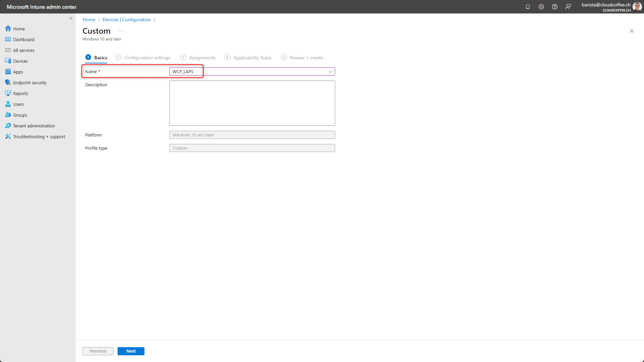Open the ellipsis menu beside Custom title
Image resolution: width=644 pixels, height=362 pixels.
click(x=121, y=31)
